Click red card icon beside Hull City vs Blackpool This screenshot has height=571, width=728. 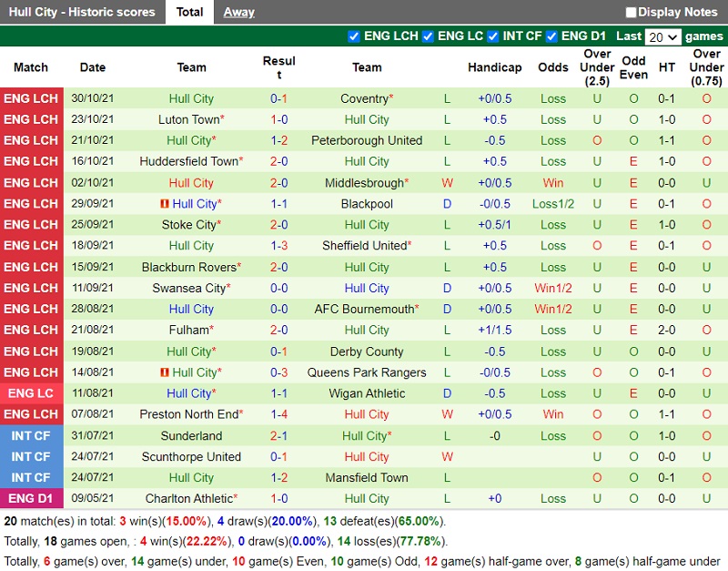(165, 204)
